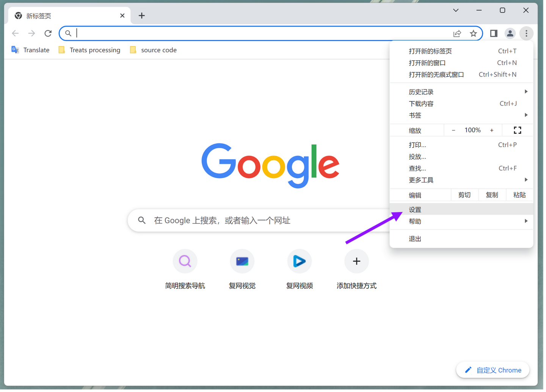Open the side panel icon

tap(493, 33)
